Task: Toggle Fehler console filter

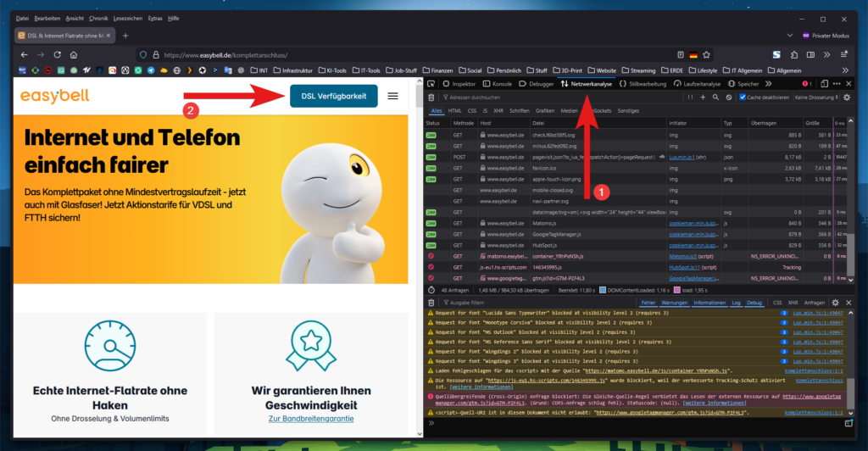Action: pyautogui.click(x=648, y=302)
